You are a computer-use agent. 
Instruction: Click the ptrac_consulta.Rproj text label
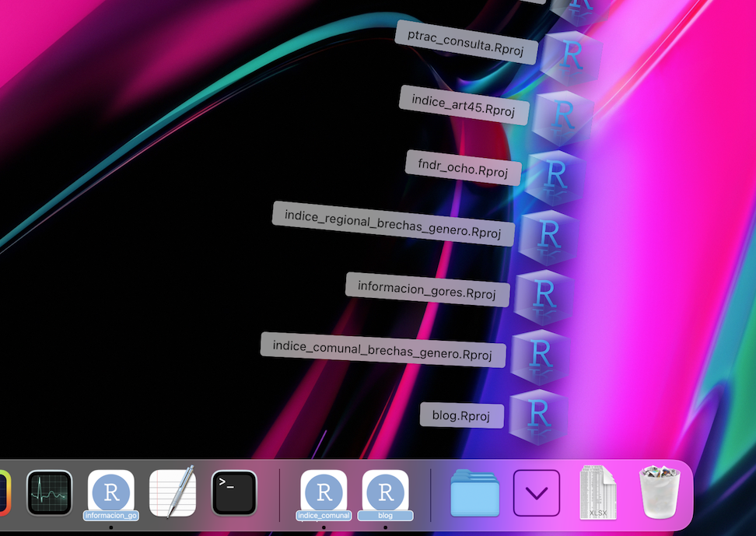pyautogui.click(x=466, y=42)
